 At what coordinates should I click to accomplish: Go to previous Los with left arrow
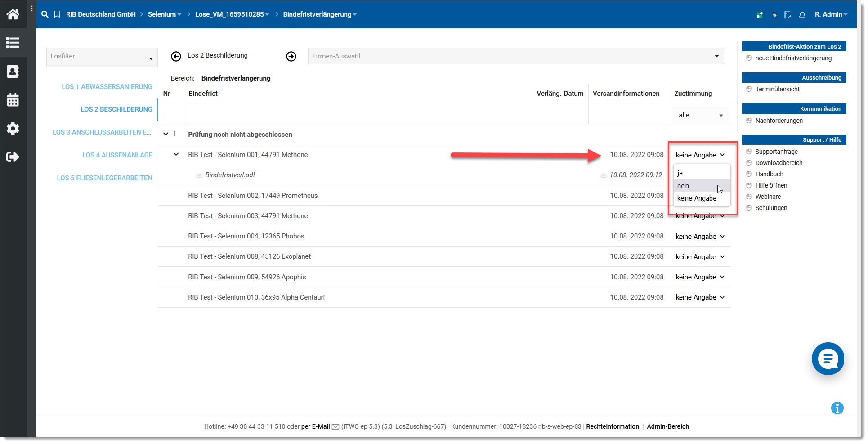176,56
